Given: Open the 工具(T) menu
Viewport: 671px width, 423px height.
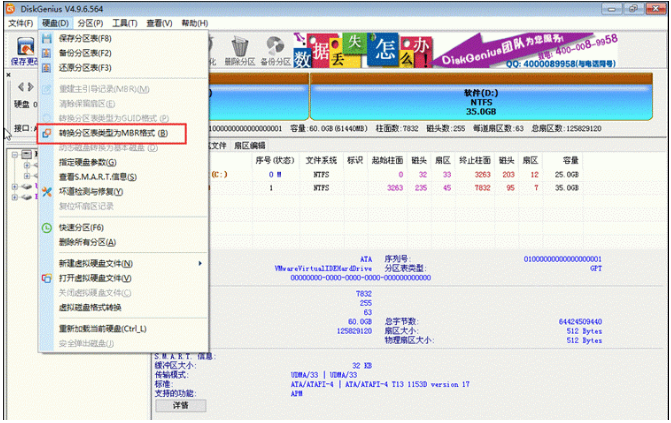Looking at the screenshot, I should [125, 22].
